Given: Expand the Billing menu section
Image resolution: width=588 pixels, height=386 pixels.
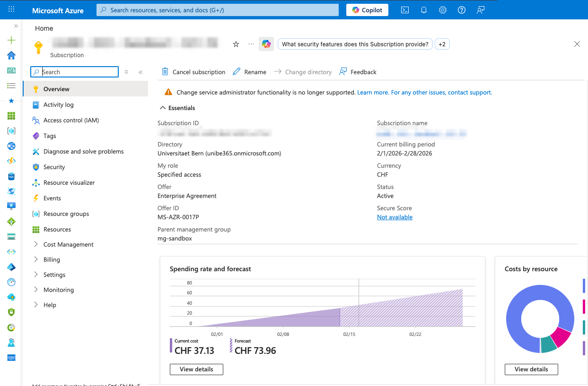Looking at the screenshot, I should pos(52,259).
